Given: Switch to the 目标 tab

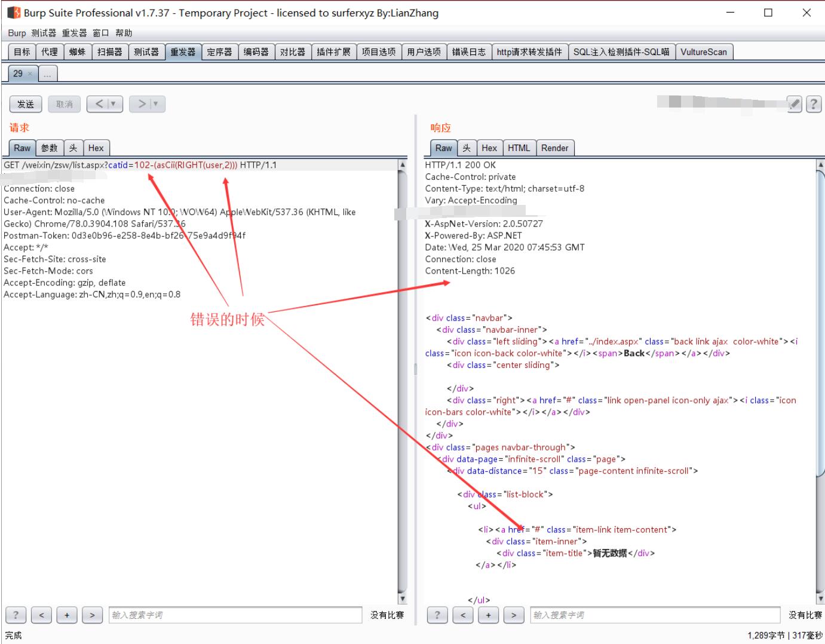Looking at the screenshot, I should 22,52.
